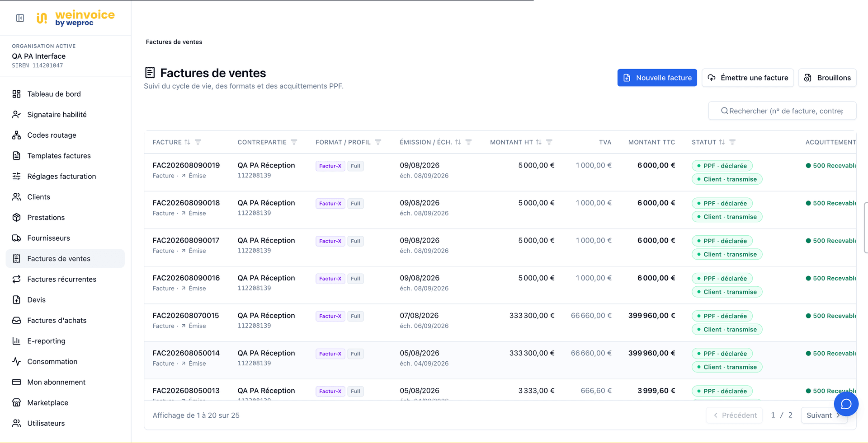
Task: Collapse the sidebar panel icon
Action: tap(20, 18)
